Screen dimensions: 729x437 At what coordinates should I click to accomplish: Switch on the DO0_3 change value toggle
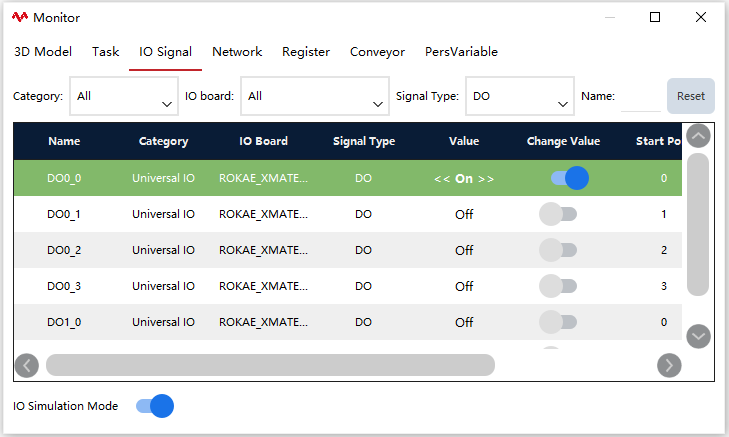(x=558, y=286)
